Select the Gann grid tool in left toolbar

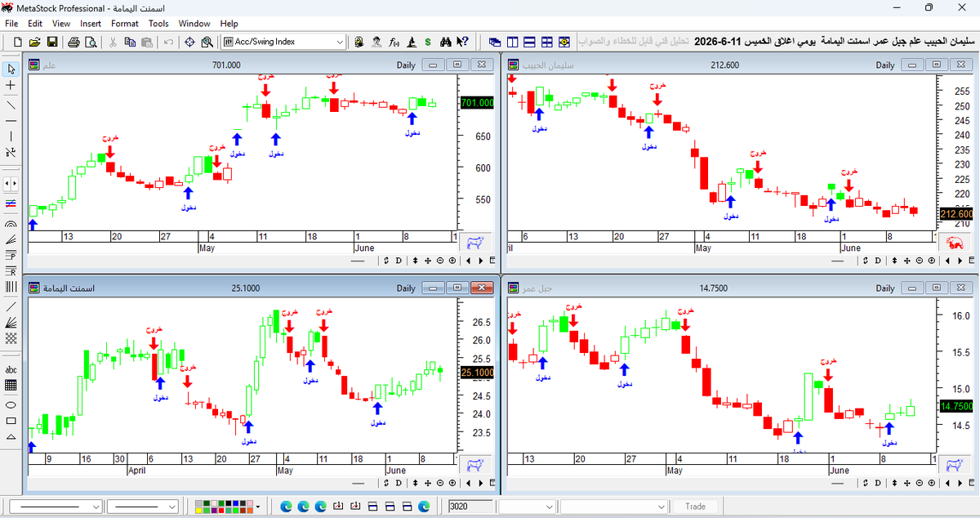[x=11, y=337]
